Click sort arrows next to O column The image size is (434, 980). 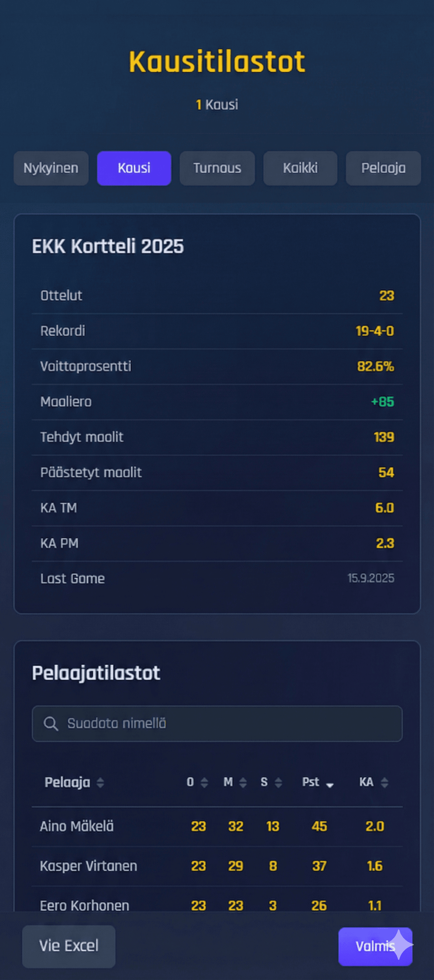[204, 783]
